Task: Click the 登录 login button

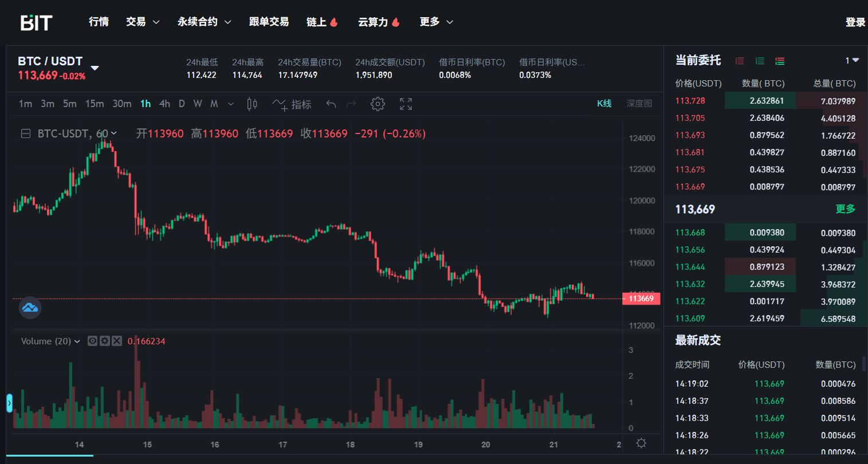Action: tap(855, 22)
